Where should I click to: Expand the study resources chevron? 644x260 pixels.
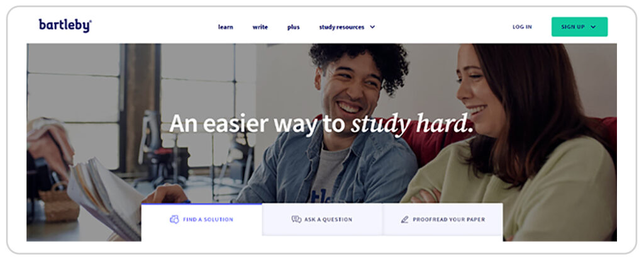(x=372, y=27)
